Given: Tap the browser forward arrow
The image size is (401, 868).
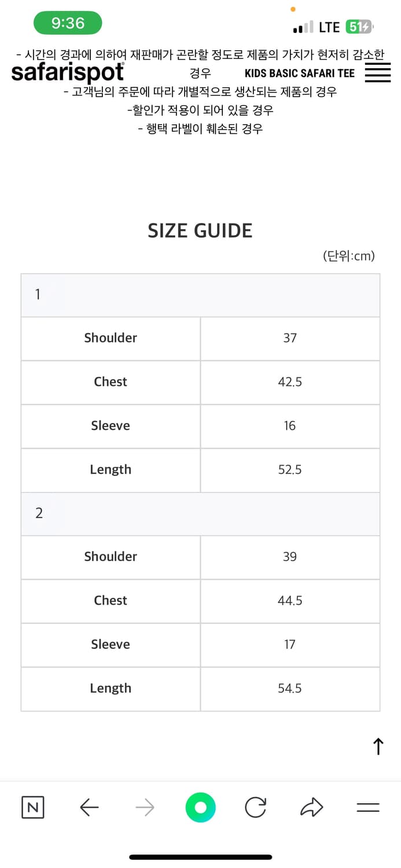Looking at the screenshot, I should [145, 807].
